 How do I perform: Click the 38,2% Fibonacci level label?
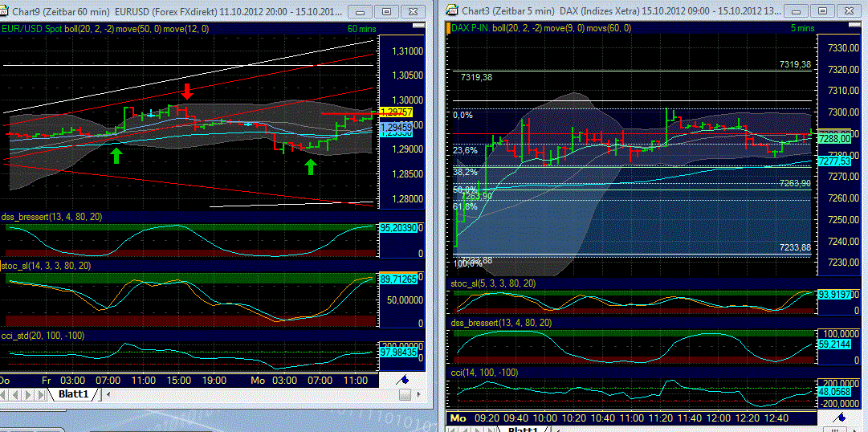pyautogui.click(x=465, y=172)
